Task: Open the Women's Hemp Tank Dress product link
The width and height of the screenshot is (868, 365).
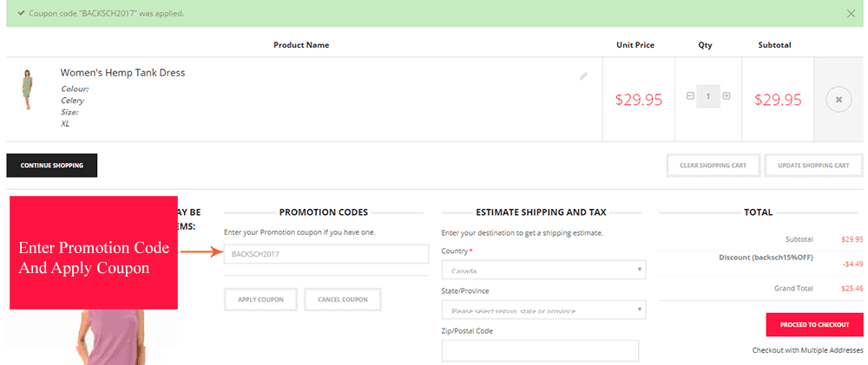Action: pos(122,73)
